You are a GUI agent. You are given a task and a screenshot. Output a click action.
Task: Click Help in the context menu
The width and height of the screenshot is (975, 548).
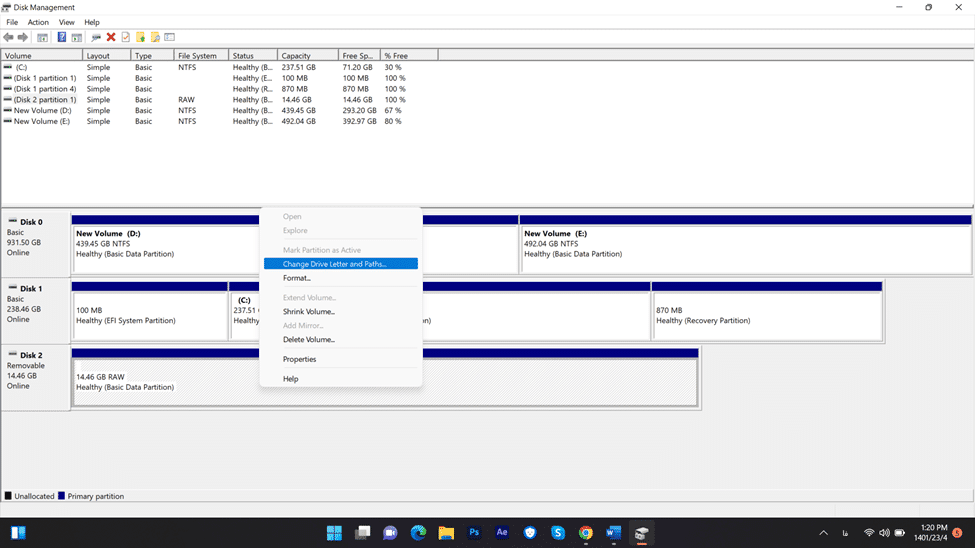341,379
